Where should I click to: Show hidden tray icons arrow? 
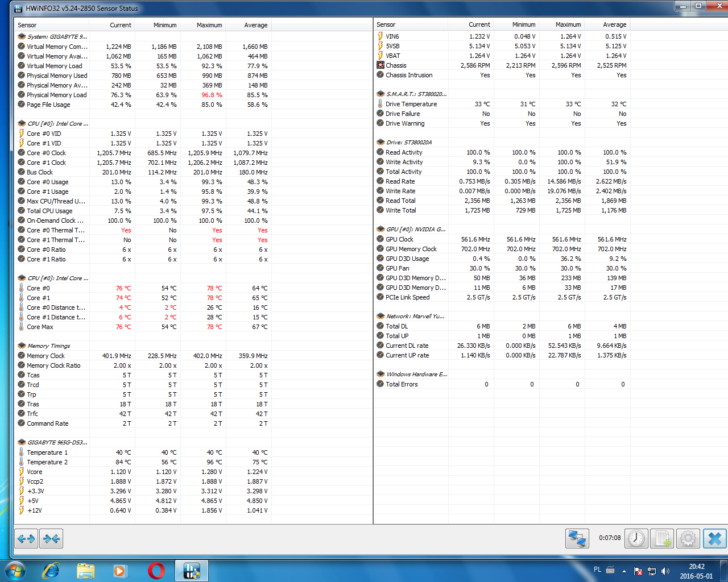tap(624, 571)
